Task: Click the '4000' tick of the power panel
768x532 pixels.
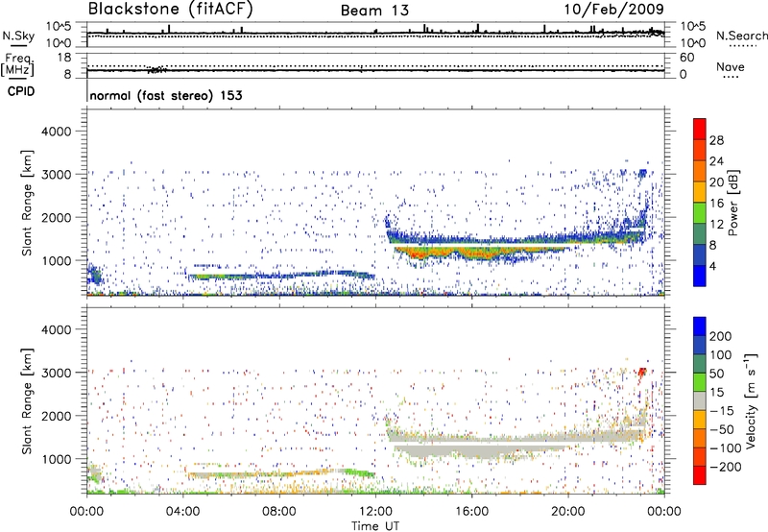Action: 56,132
